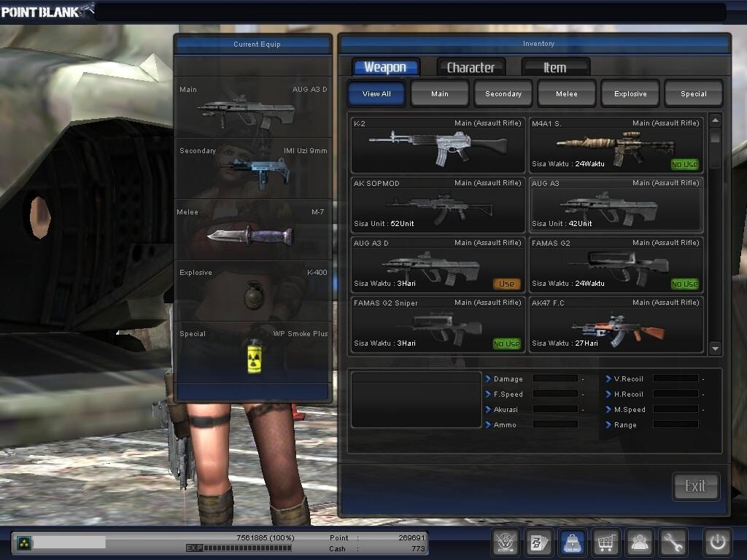The width and height of the screenshot is (747, 560).
Task: Toggle the No Use badge on M4A1 S.
Action: pos(684,164)
